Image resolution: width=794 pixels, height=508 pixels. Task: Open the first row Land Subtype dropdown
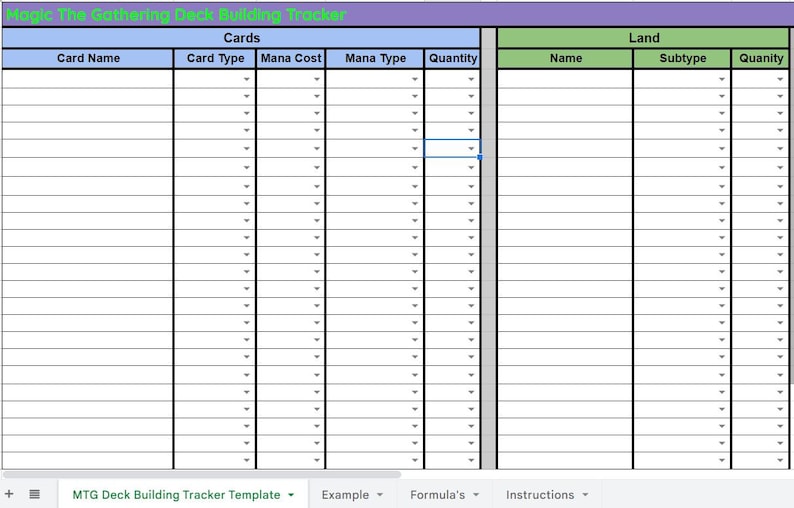(722, 79)
